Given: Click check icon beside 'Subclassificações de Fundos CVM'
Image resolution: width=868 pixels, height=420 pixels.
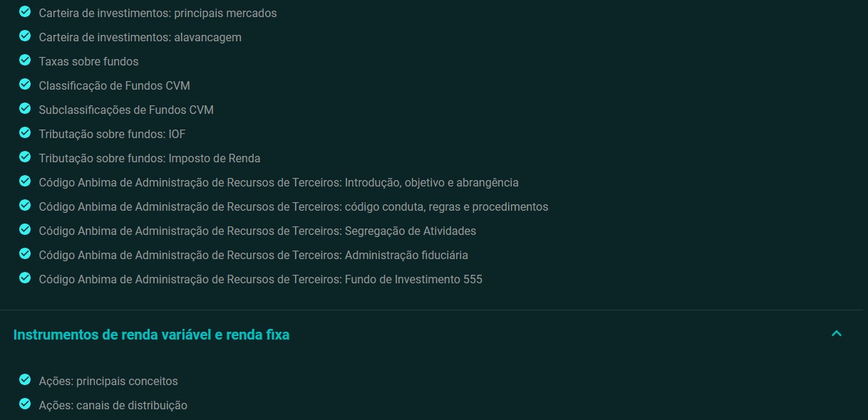Looking at the screenshot, I should click(25, 109).
